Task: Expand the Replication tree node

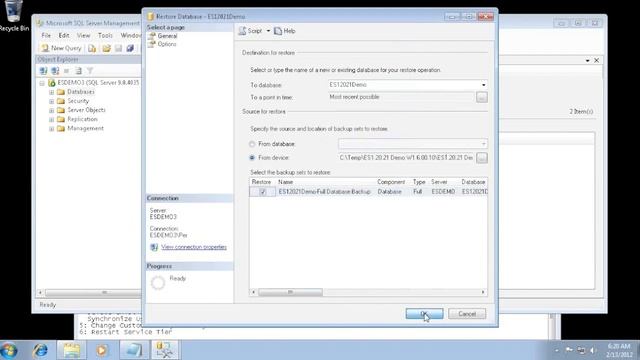Action: pyautogui.click(x=51, y=120)
